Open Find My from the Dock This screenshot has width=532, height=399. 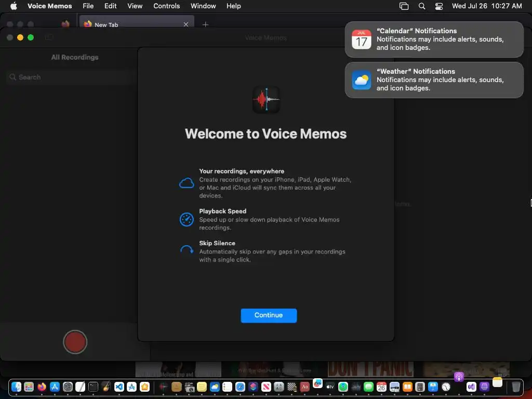point(343,387)
